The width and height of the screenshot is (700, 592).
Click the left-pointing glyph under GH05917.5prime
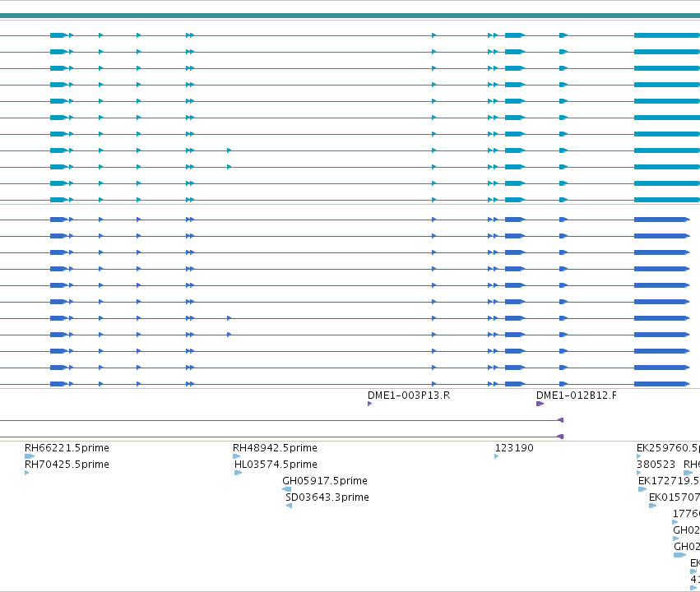pos(286,489)
